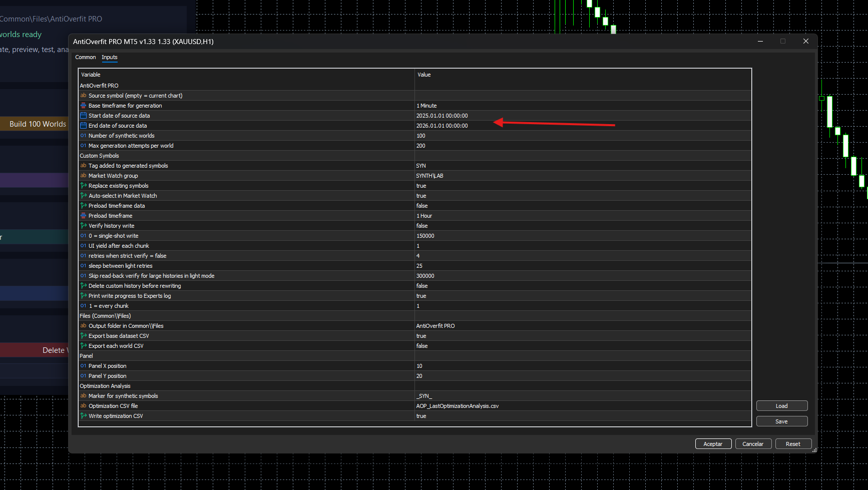Click the integer icon beside sleep between light retries
The width and height of the screenshot is (868, 490).
click(x=83, y=266)
